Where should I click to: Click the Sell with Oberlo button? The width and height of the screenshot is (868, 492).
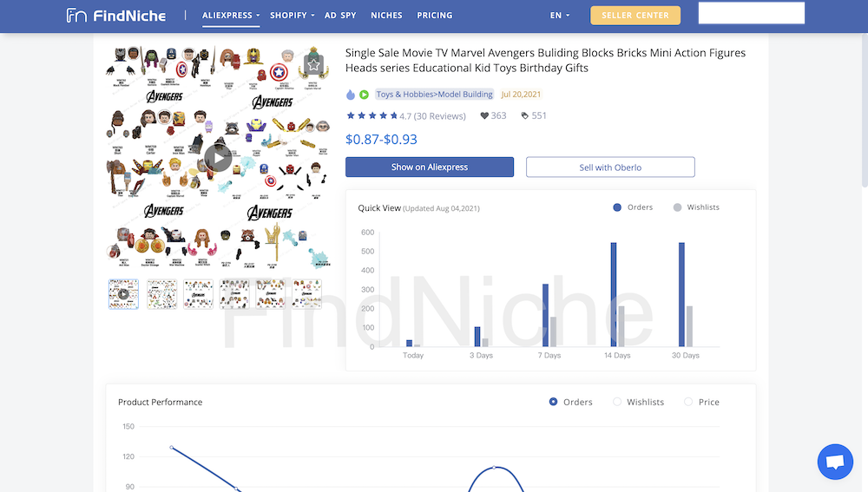610,167
